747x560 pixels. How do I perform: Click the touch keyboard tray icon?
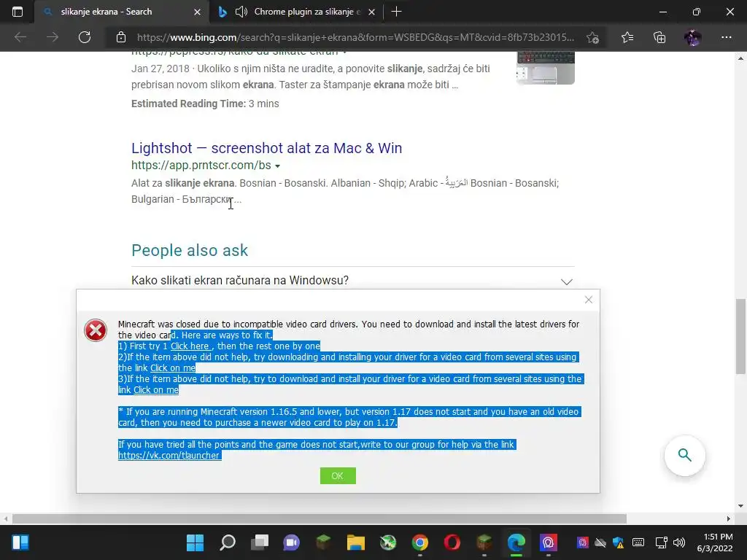coord(638,542)
